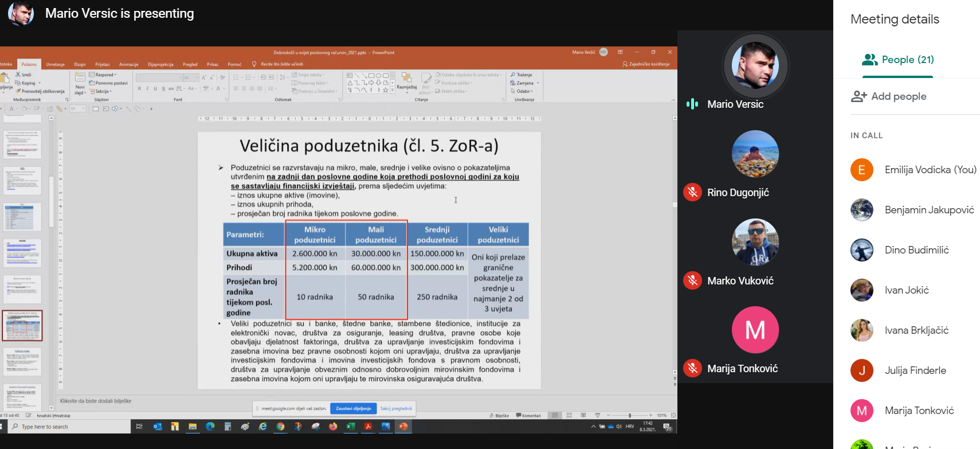Expand the Odabir select dropdown
Screen dimensions: 980x449
point(522,91)
